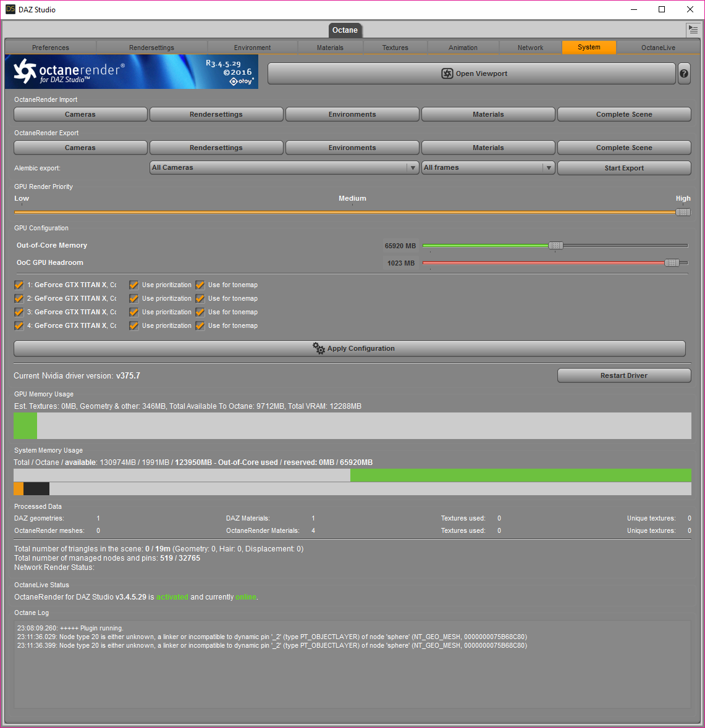Open the All Cameras Alembic dropdown
This screenshot has width=705, height=728.
click(284, 167)
